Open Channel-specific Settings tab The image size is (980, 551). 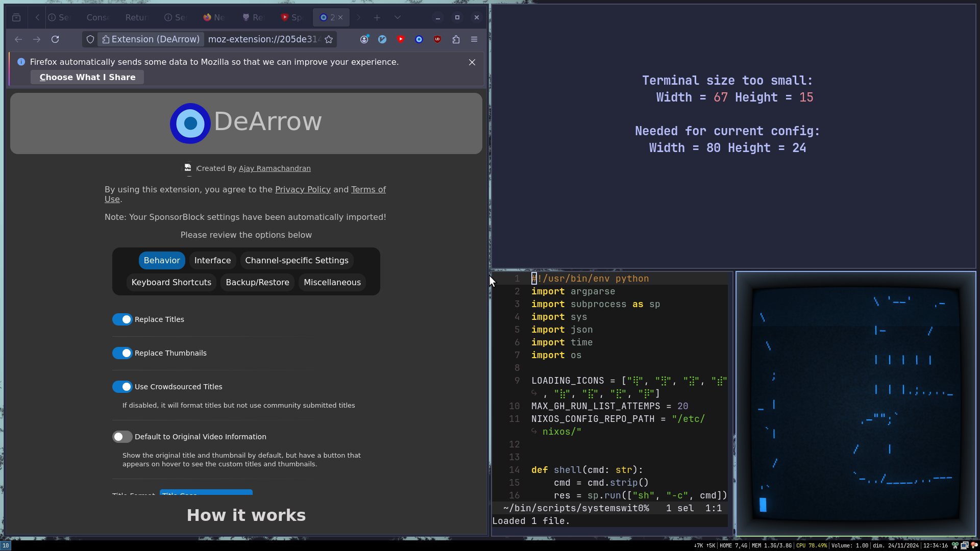[297, 260]
